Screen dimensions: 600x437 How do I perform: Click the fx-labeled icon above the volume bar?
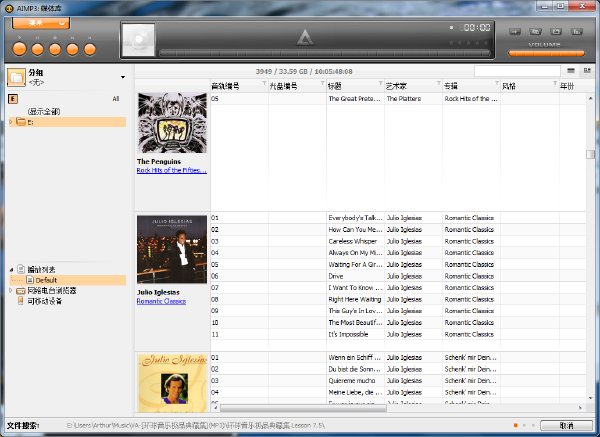[577, 31]
